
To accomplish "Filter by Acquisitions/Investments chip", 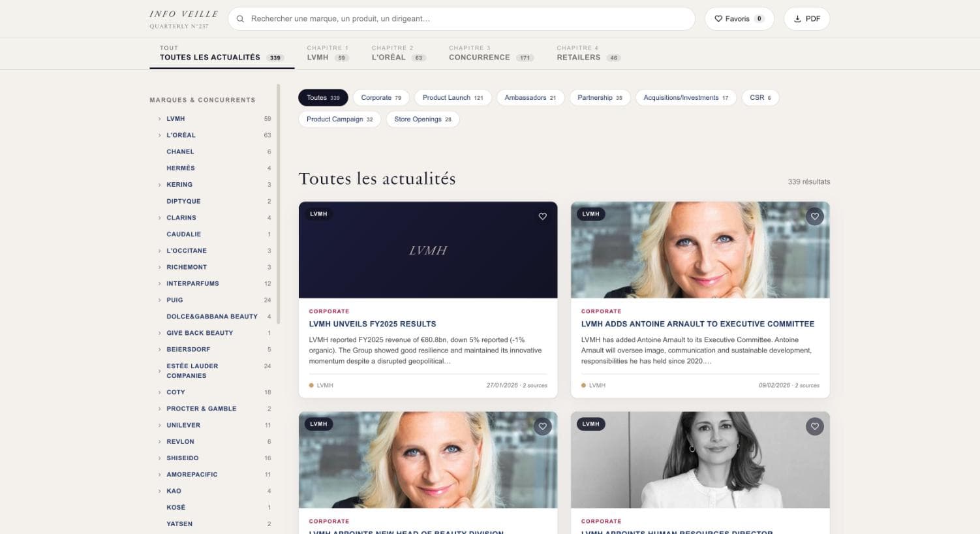I will [686, 98].
